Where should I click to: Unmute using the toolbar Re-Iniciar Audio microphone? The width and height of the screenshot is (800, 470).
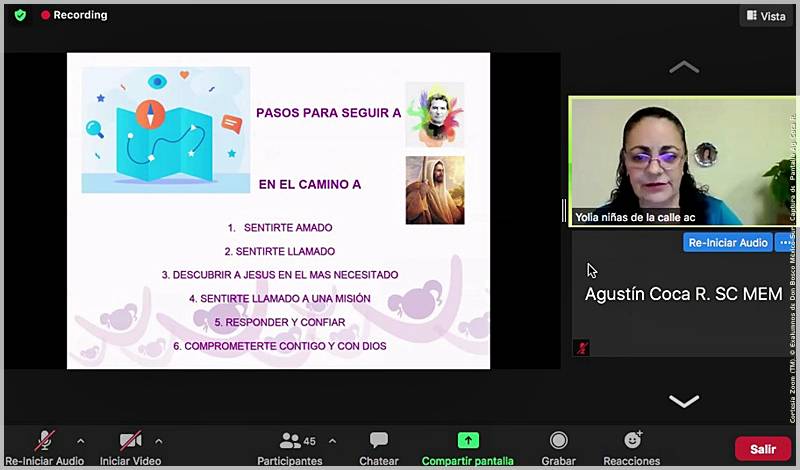click(x=45, y=441)
